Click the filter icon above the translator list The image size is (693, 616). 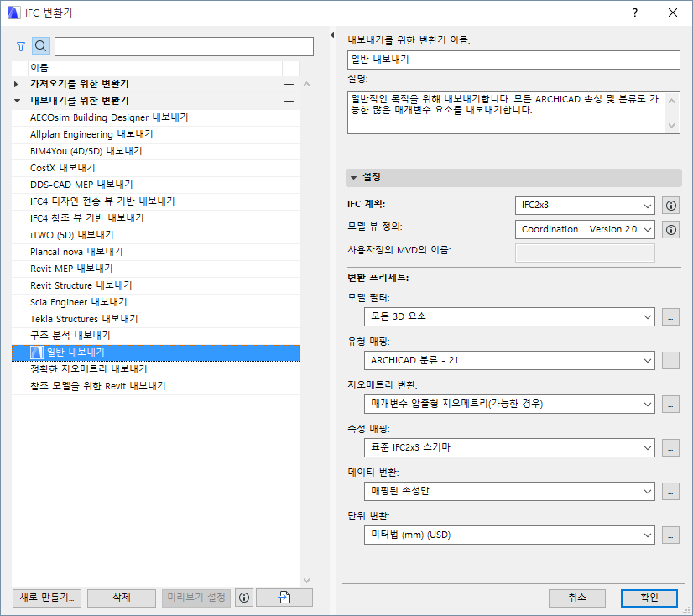point(20,46)
